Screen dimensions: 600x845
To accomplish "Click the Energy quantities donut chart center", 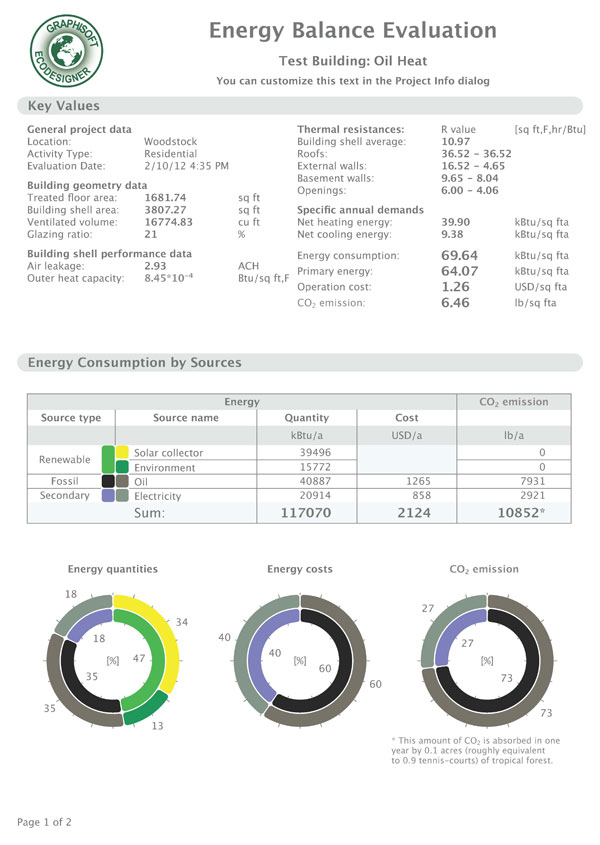I will click(114, 659).
